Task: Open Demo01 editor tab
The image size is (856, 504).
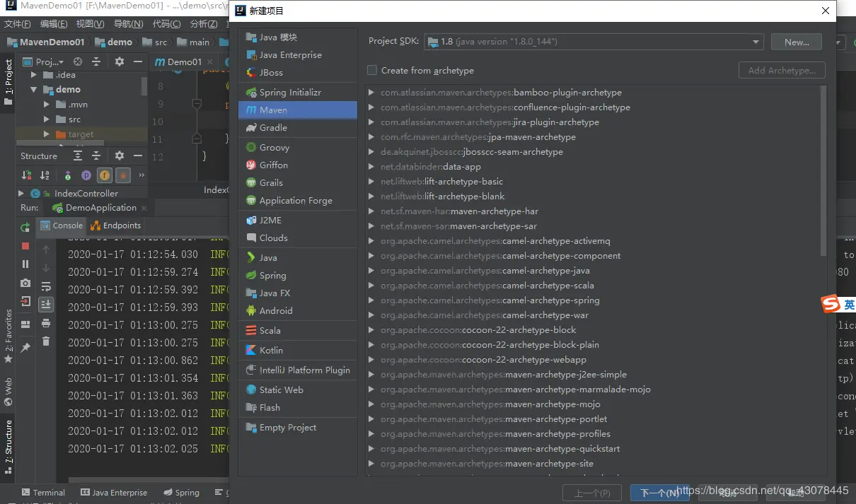Action: (x=184, y=61)
